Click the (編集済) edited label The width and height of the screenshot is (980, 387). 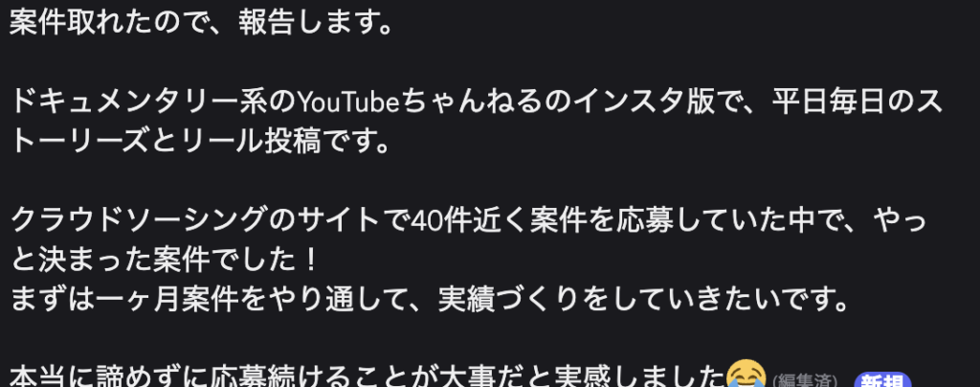click(x=805, y=380)
